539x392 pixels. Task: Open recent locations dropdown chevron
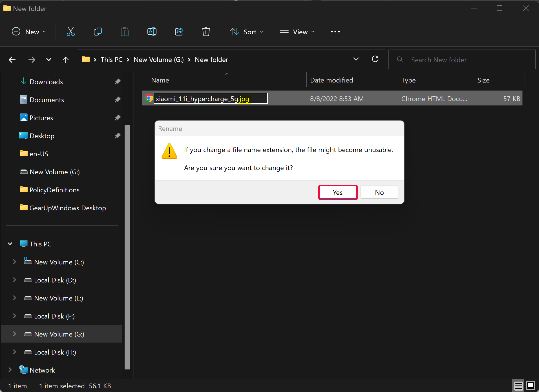point(49,59)
